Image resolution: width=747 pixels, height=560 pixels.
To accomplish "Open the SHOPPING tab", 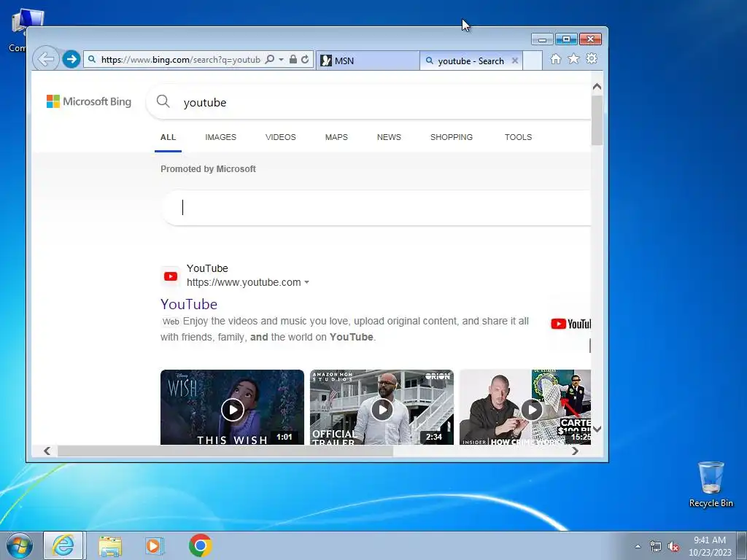I will tap(452, 137).
